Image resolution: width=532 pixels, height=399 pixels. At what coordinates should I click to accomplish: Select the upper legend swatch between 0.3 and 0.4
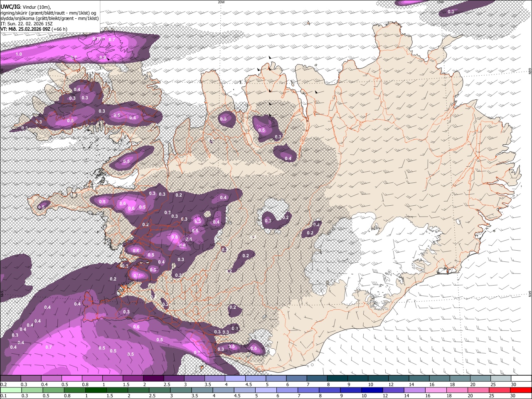click(31, 378)
